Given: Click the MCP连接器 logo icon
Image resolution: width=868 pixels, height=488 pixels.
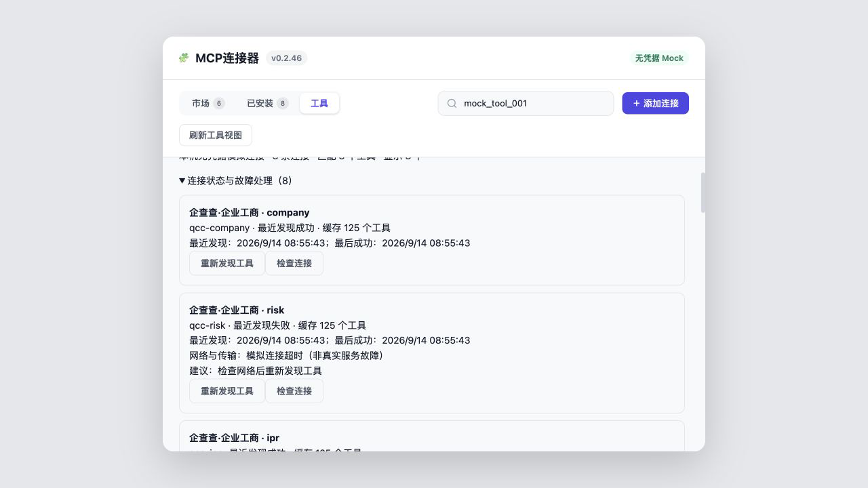Looking at the screenshot, I should (x=184, y=58).
